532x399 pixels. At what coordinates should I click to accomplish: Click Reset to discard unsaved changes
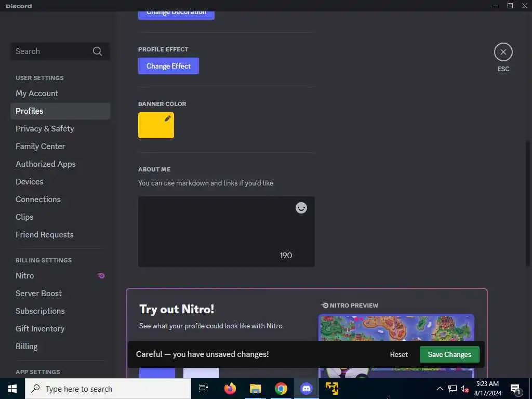pos(398,354)
